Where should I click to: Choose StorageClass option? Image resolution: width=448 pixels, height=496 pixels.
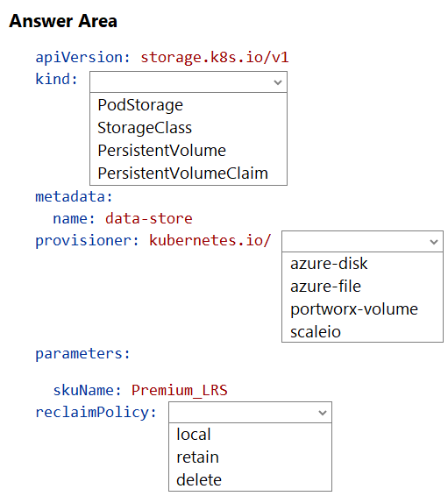[x=145, y=128]
